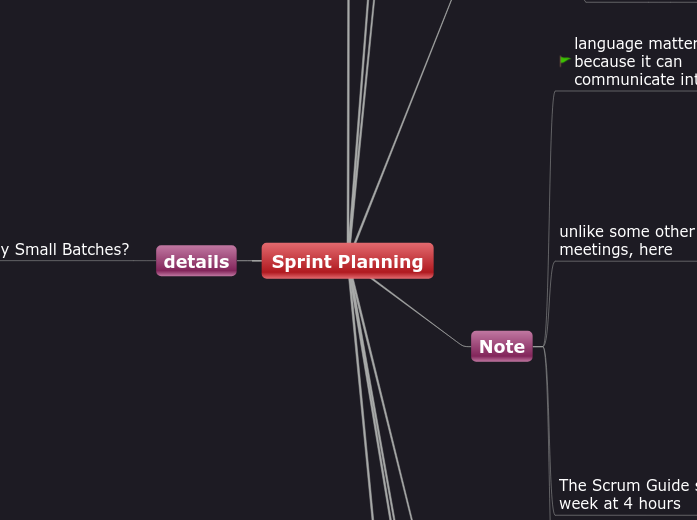Click empty canvas above the Small Batches topic

coord(65,150)
